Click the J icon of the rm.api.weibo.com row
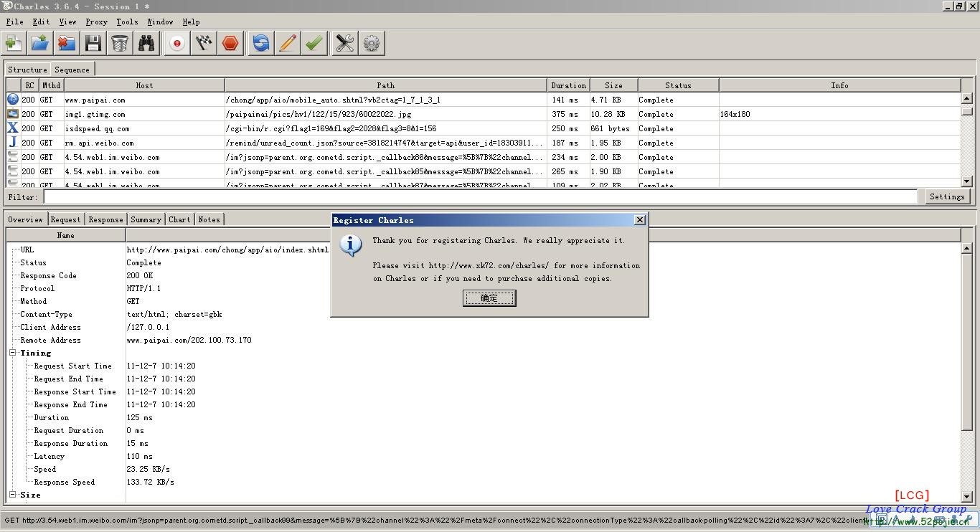The width and height of the screenshot is (980, 532). (13, 143)
